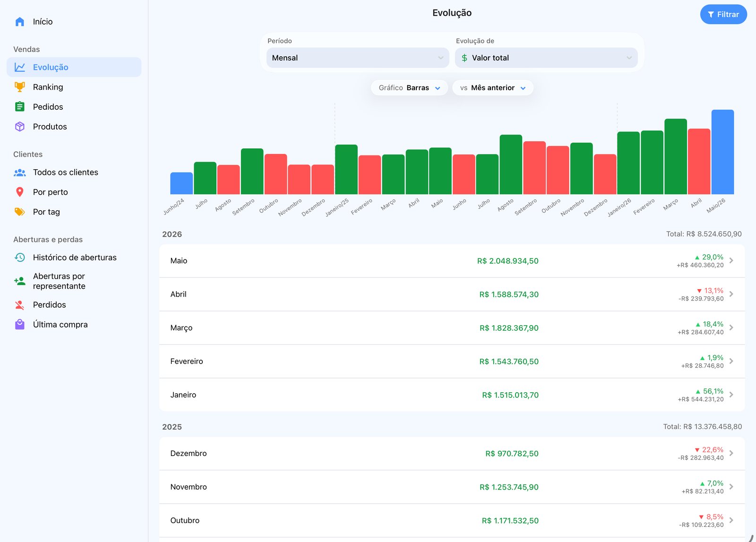Click the Ranking trophy icon
The height and width of the screenshot is (542, 756).
coord(19,87)
